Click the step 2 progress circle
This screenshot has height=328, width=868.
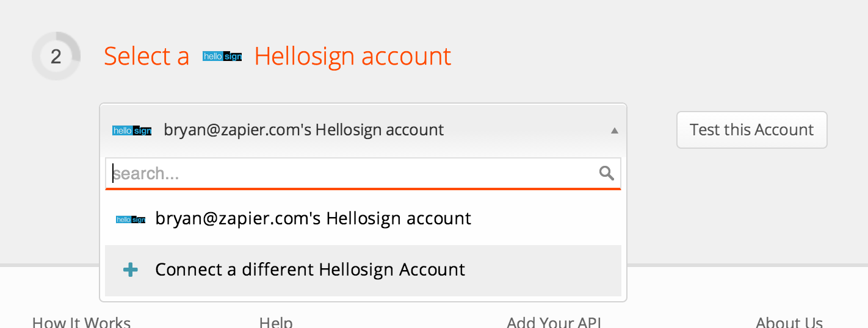coord(56,56)
